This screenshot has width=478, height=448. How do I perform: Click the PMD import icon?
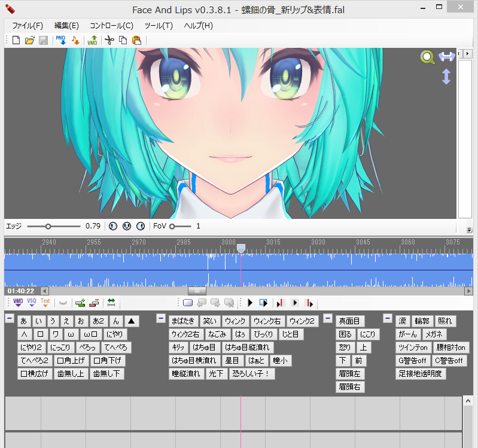[60, 40]
